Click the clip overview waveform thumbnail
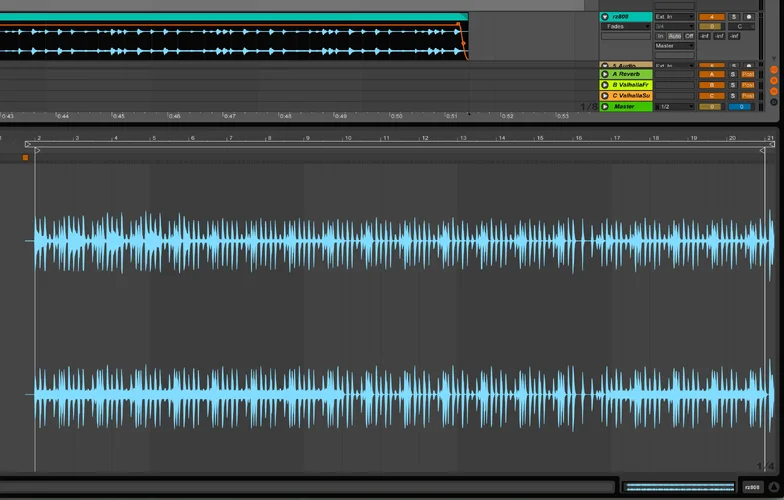 [678, 487]
